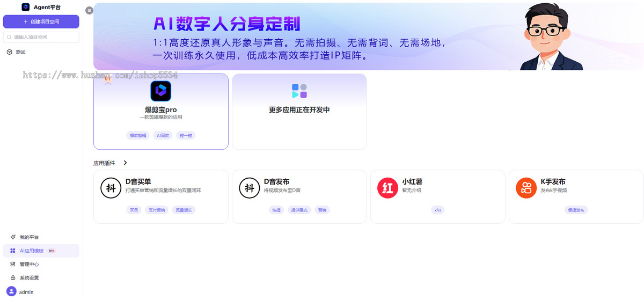
Task: Click the 01 rank badge on the 爆剪宝pro card
Action: point(108,79)
